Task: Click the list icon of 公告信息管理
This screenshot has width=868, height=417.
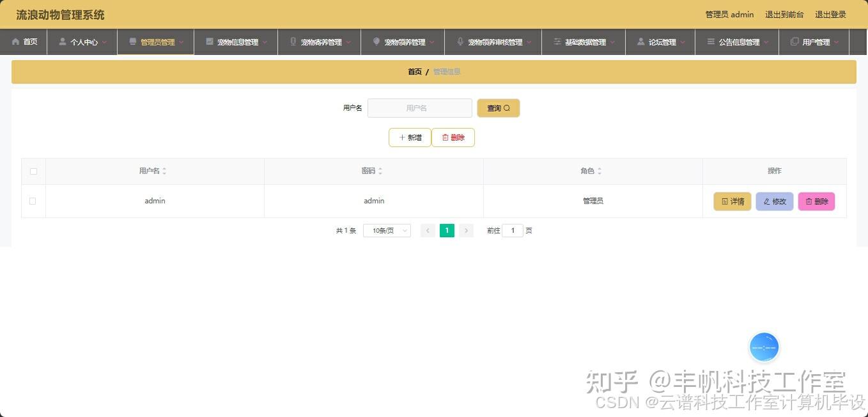Action: coord(711,42)
